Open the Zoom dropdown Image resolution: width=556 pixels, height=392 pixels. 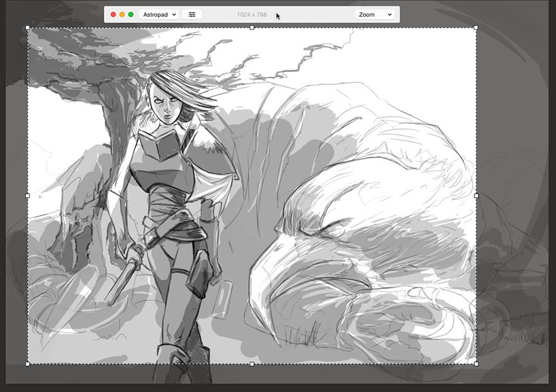[375, 14]
